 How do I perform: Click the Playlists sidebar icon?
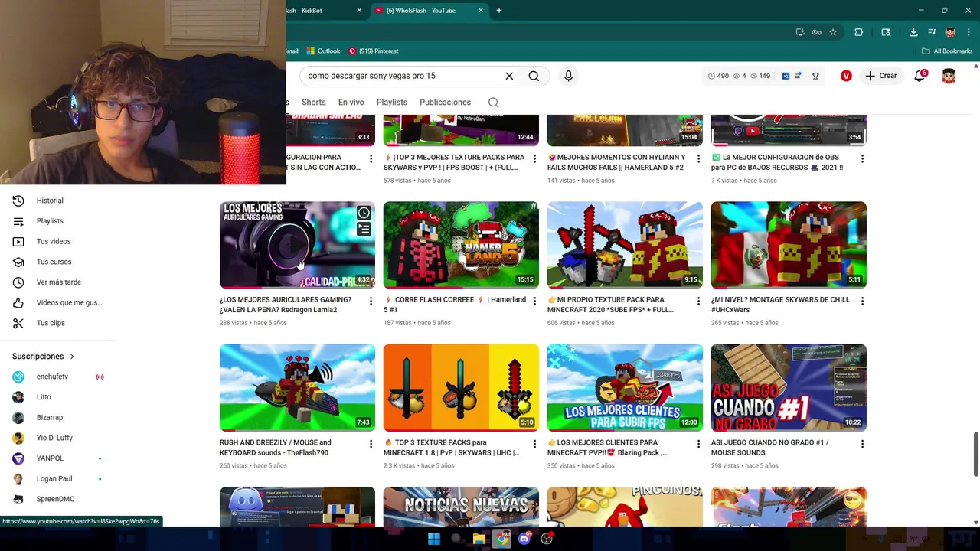(18, 221)
